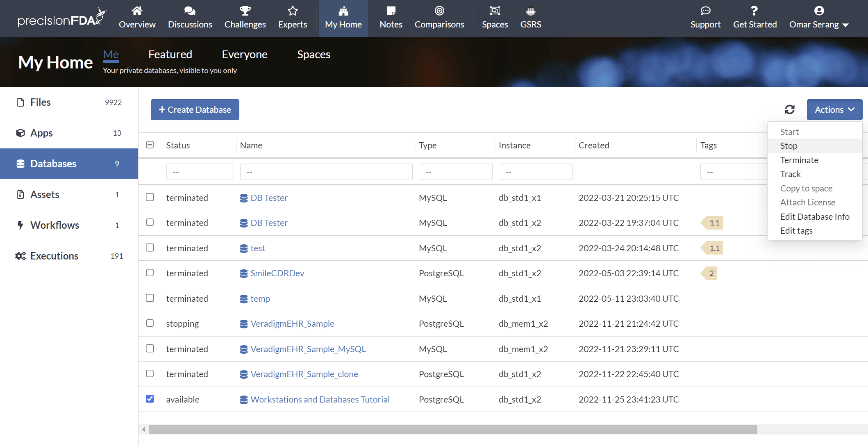Click the Name filter input field
Screen dimensions: 868x446
pos(326,172)
